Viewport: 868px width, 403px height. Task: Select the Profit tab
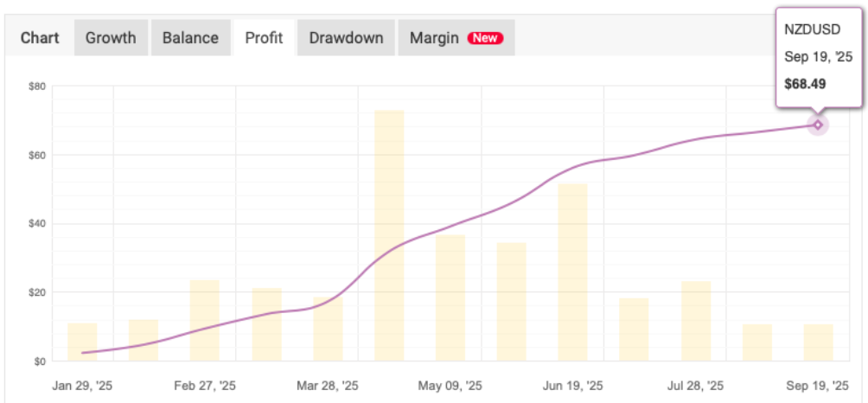pos(264,38)
